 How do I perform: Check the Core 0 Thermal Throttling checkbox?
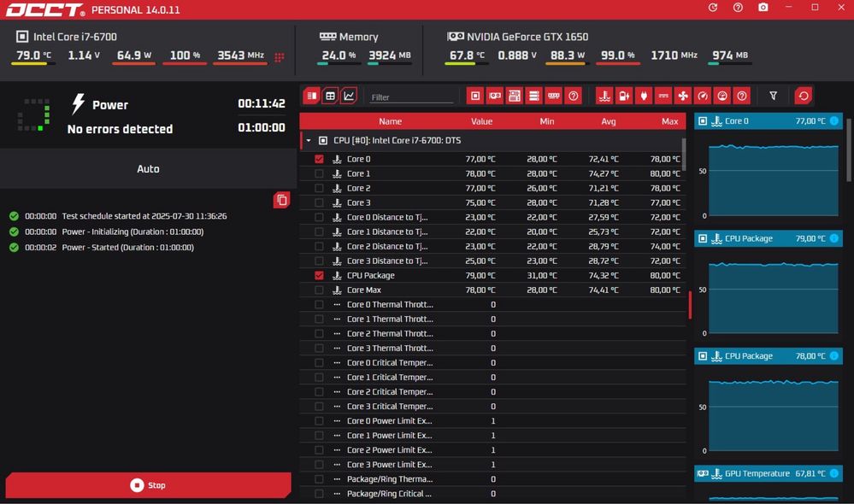coord(319,305)
